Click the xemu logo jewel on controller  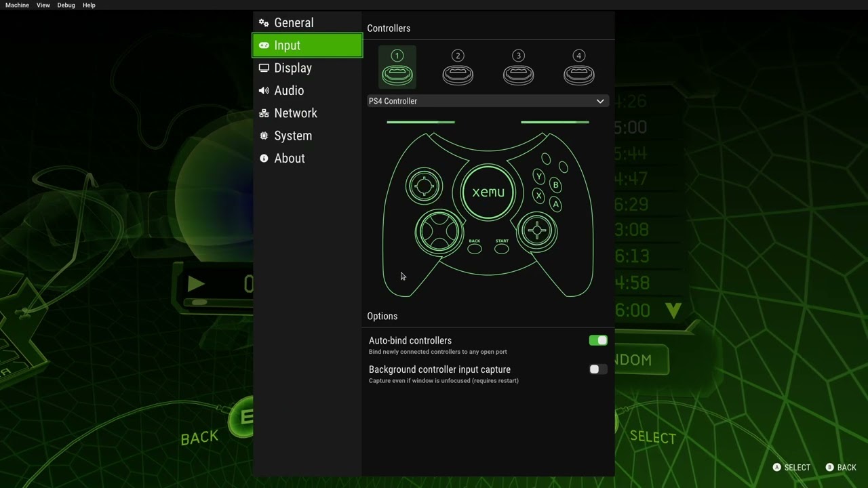point(488,192)
